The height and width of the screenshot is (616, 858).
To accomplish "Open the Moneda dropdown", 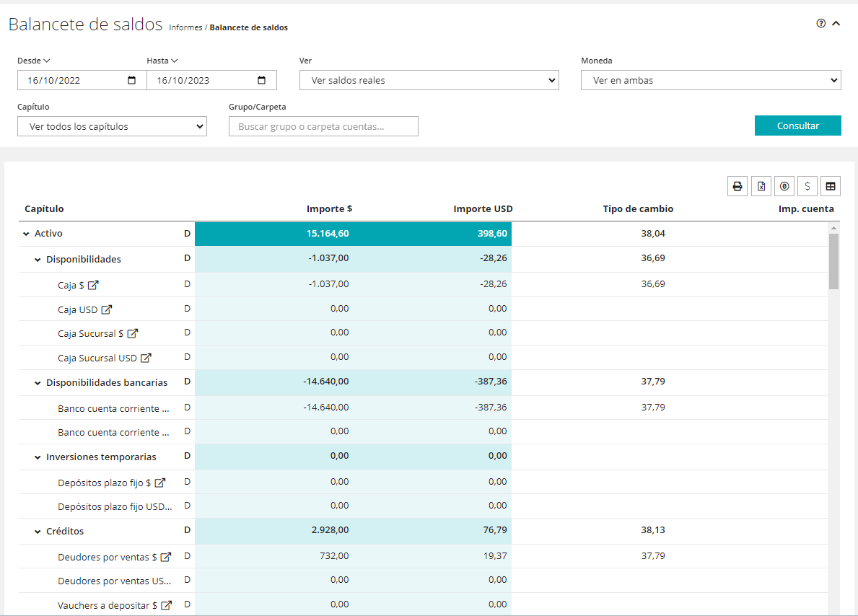I will pos(710,80).
